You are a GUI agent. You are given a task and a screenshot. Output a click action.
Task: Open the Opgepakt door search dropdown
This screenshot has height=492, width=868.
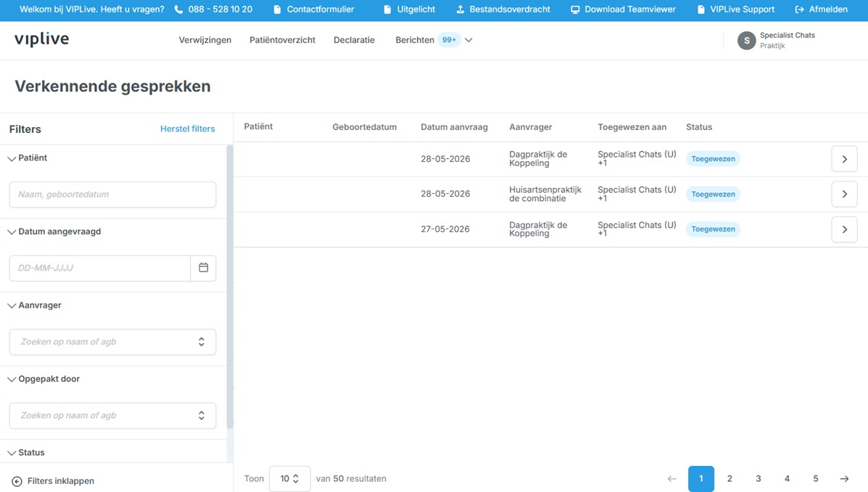click(112, 416)
